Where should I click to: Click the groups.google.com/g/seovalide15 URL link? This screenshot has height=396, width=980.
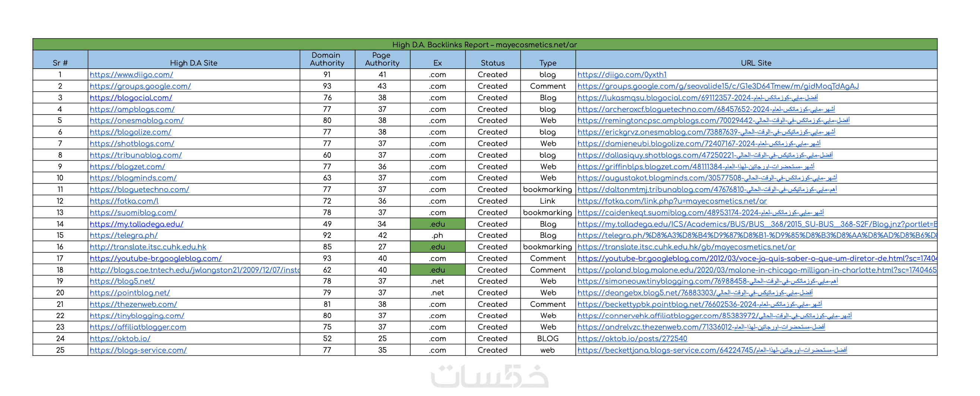tap(718, 86)
